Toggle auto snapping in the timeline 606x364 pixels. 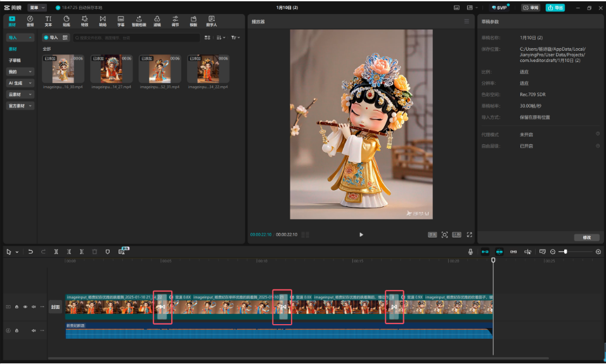tap(500, 252)
